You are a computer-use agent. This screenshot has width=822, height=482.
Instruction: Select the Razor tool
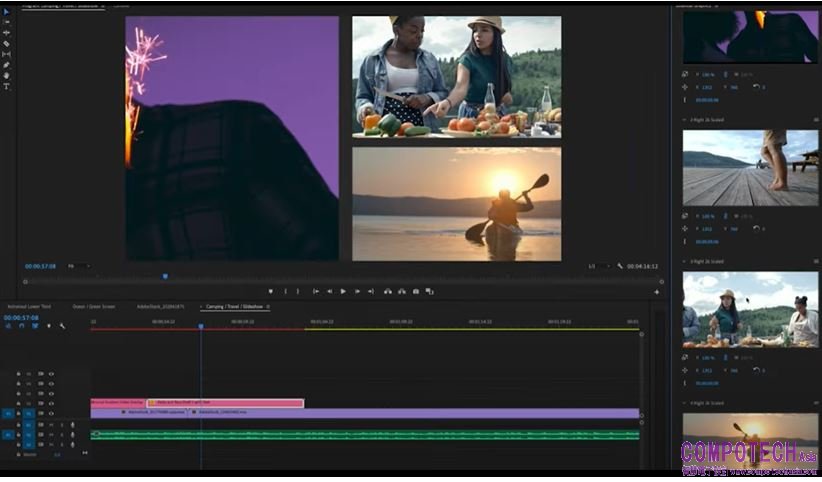pyautogui.click(x=6, y=44)
